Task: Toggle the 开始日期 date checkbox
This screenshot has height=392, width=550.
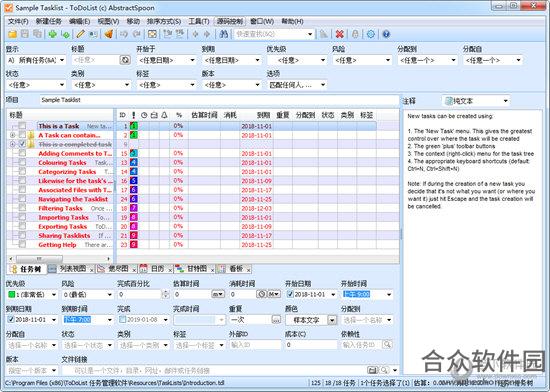Action: [x=290, y=294]
